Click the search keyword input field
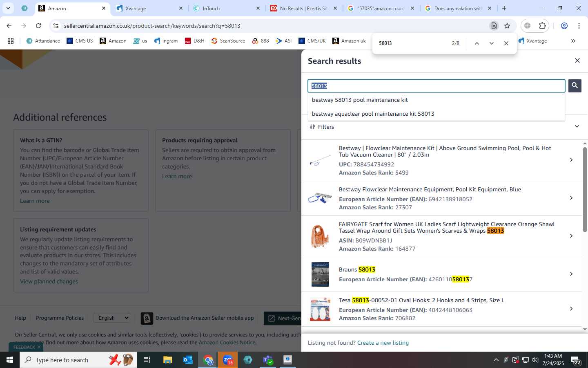This screenshot has width=588, height=368. click(436, 86)
